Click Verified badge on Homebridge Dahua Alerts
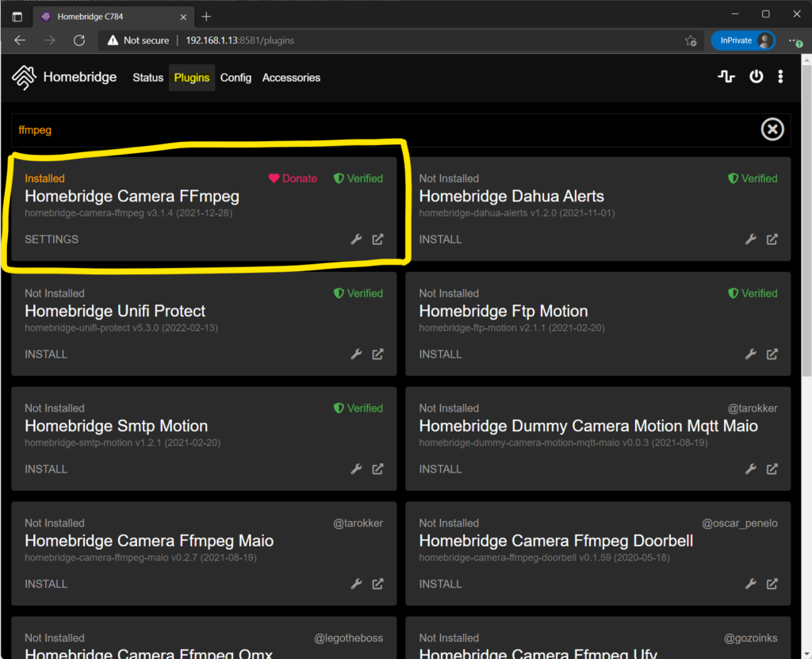The height and width of the screenshot is (659, 812). pos(753,178)
